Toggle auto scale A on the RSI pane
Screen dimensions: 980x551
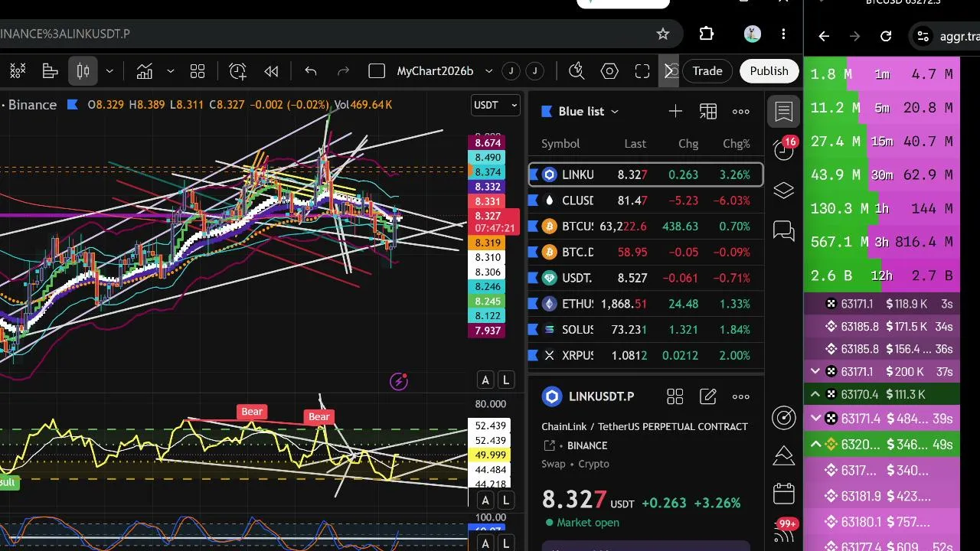(x=485, y=500)
